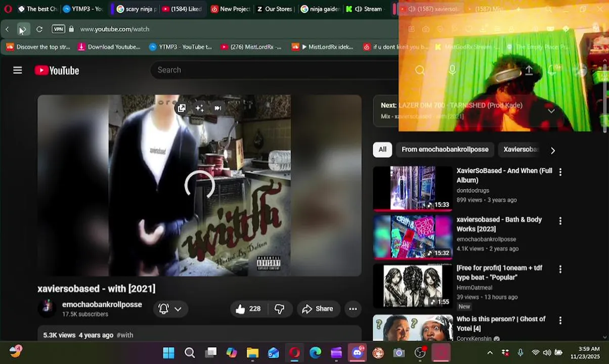The image size is (609, 364).
Task: Open 'xaviersobased - Bath & Body Works' title
Action: 499,224
